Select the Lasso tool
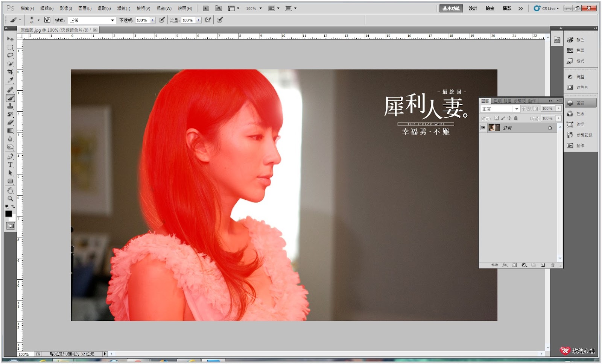The width and height of the screenshot is (602, 364). pos(10,56)
